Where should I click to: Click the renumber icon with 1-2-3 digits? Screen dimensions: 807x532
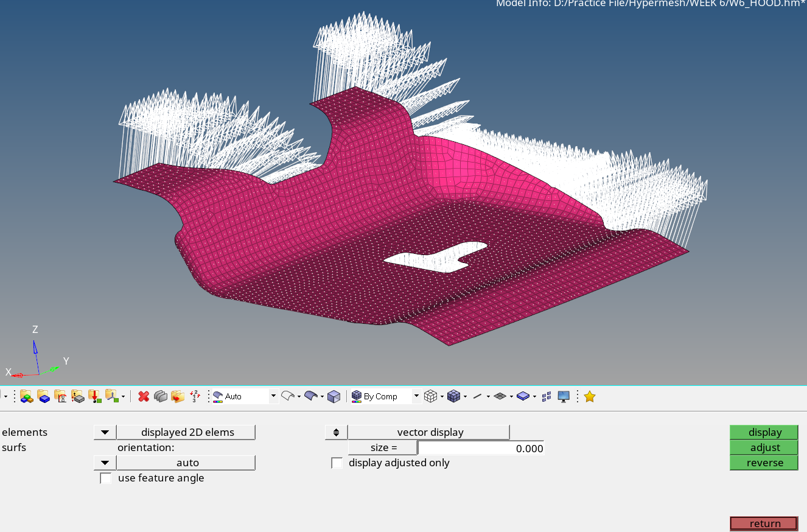coord(195,396)
